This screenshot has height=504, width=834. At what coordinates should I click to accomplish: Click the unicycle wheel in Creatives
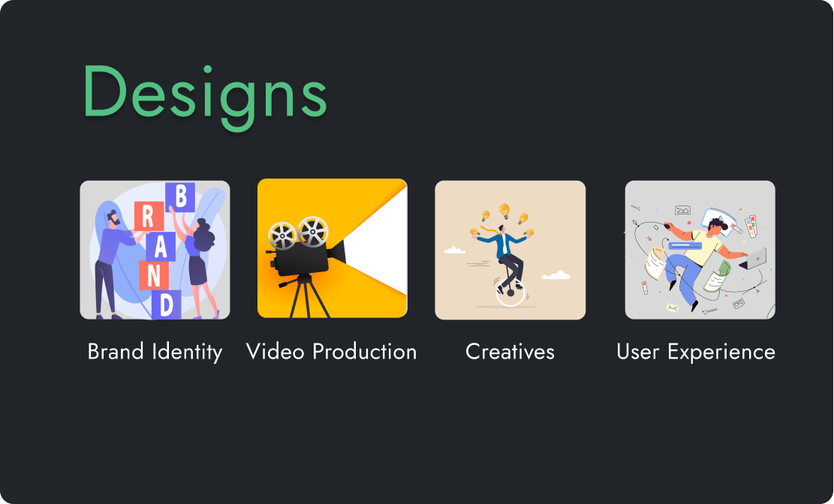510,292
